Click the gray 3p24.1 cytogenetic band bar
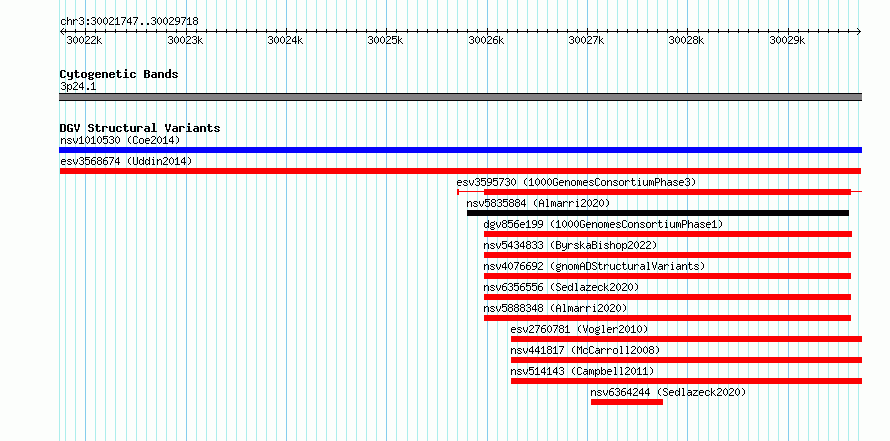The width and height of the screenshot is (890, 441). (460, 97)
